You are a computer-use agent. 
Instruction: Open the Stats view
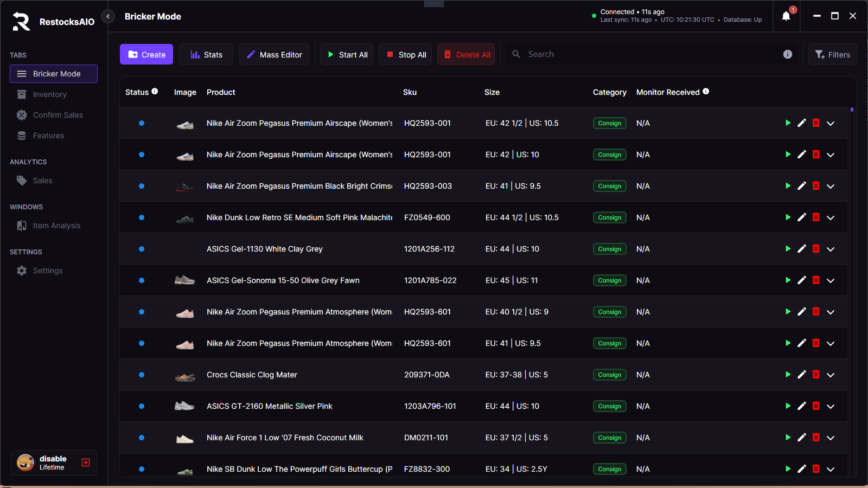[206, 54]
